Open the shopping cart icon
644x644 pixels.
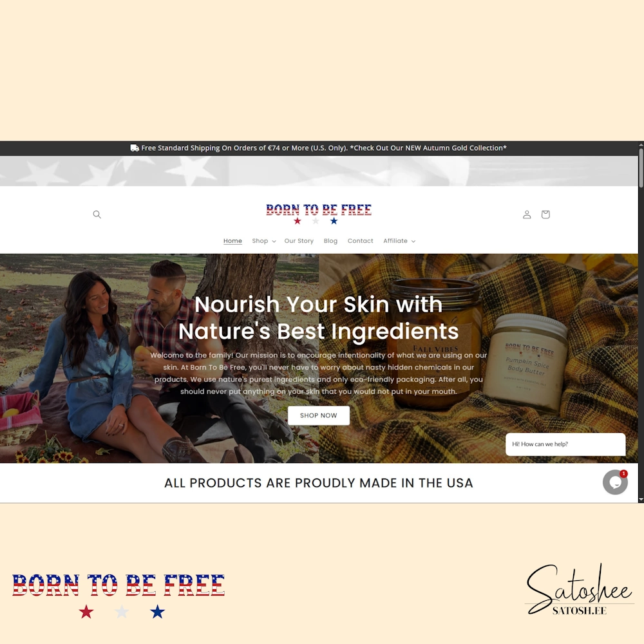point(545,214)
